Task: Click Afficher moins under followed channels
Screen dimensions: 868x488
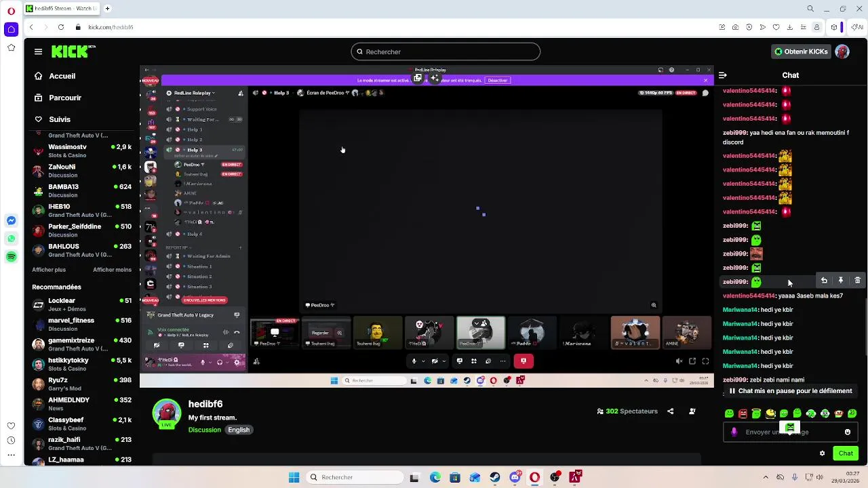Action: [x=112, y=270]
